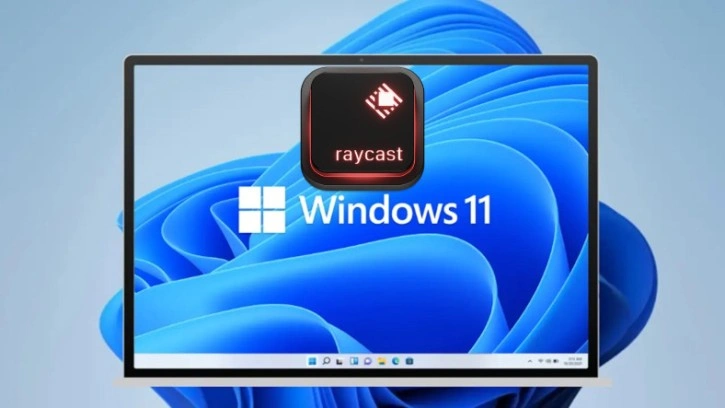This screenshot has height=408, width=725.
Task: Click the taskbar Search magnifier icon
Action: 326,361
